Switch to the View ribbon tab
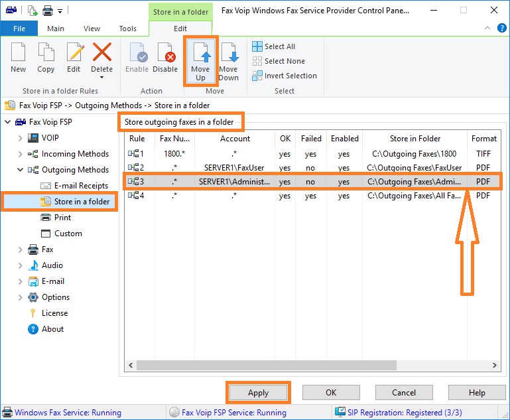 92,29
